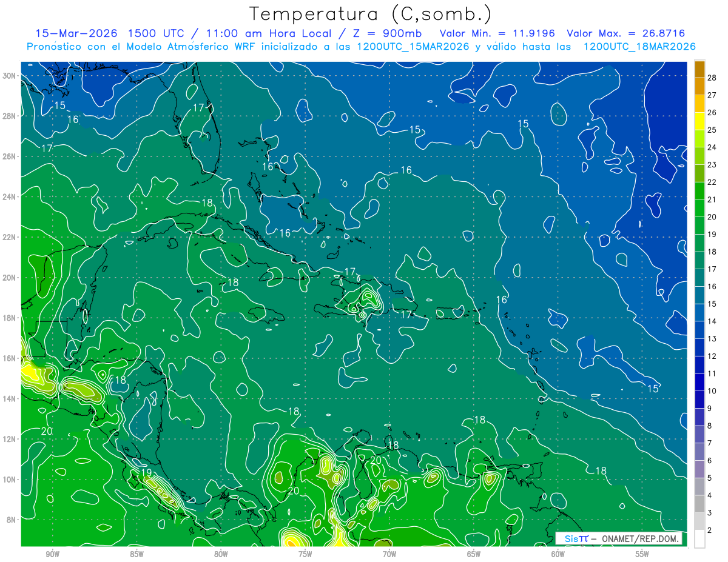728x562 pixels.
Task: Click the '70W' longitude axis label
Action: pos(389,554)
